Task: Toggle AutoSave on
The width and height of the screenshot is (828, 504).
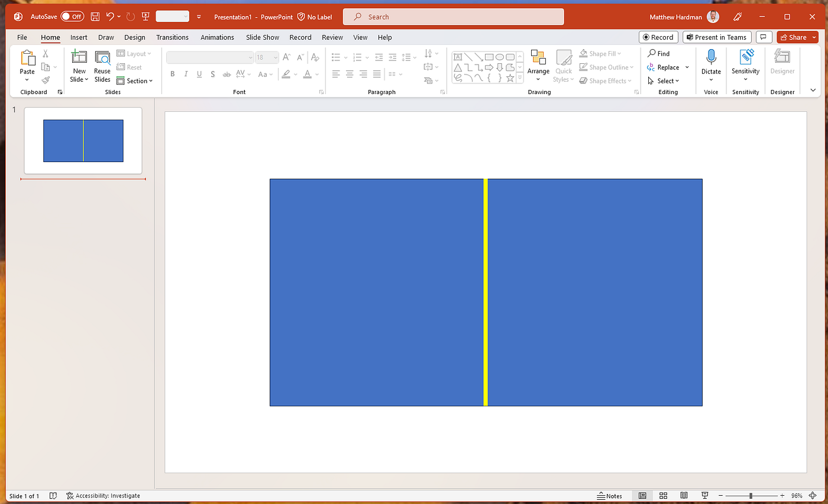Action: [x=72, y=17]
